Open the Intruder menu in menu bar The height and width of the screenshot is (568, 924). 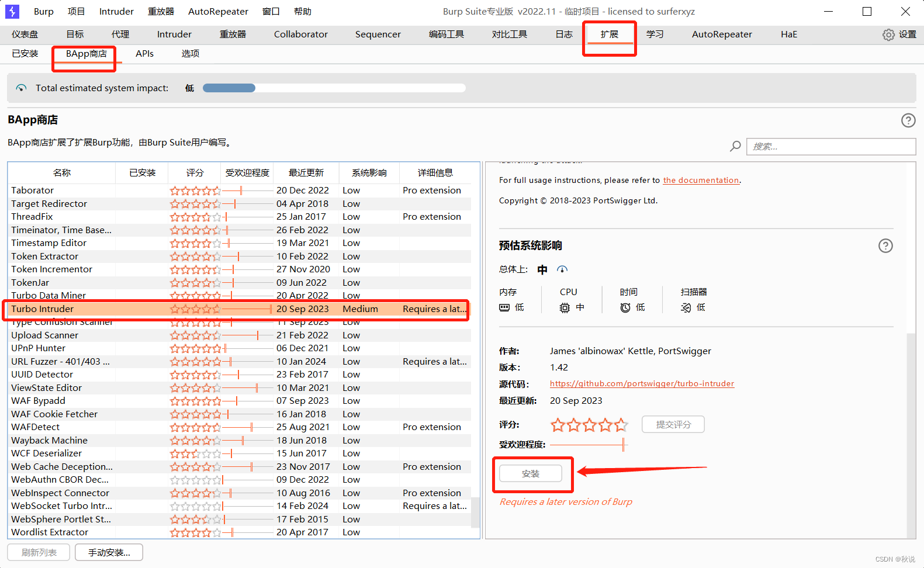[116, 11]
